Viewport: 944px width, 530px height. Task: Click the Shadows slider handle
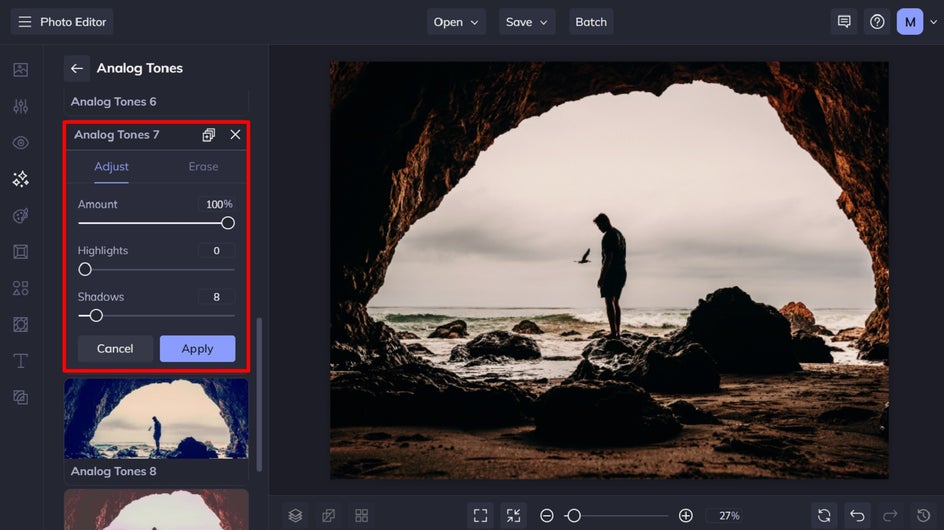coord(96,316)
